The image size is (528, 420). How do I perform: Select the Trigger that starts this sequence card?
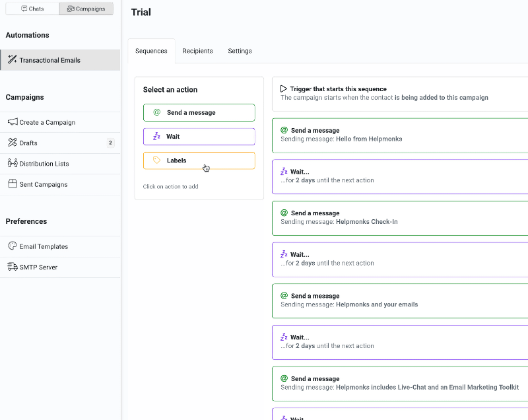[x=400, y=94]
